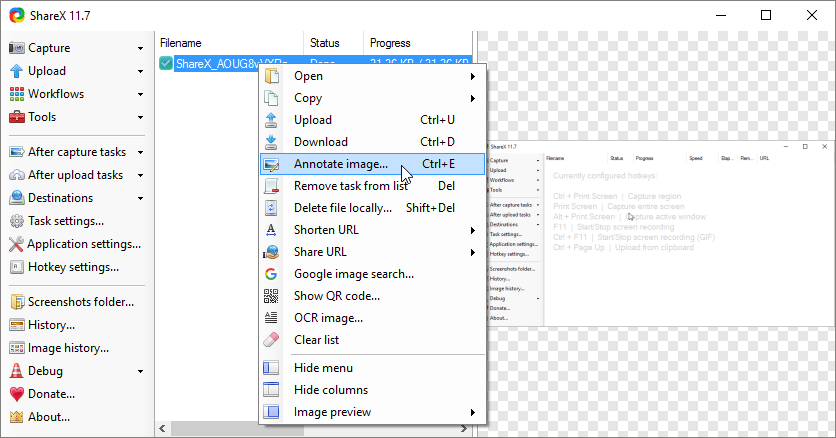Screen dimensions: 836x438
Task: Select Copy in the context menu
Action: (x=372, y=98)
